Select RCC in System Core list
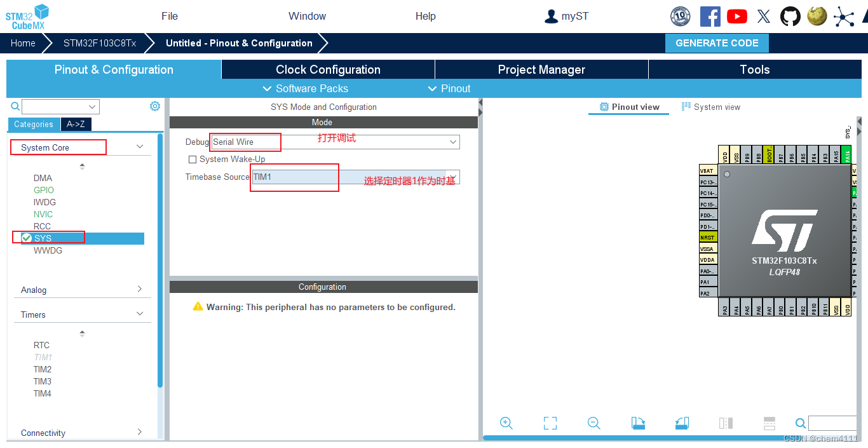 pyautogui.click(x=42, y=227)
